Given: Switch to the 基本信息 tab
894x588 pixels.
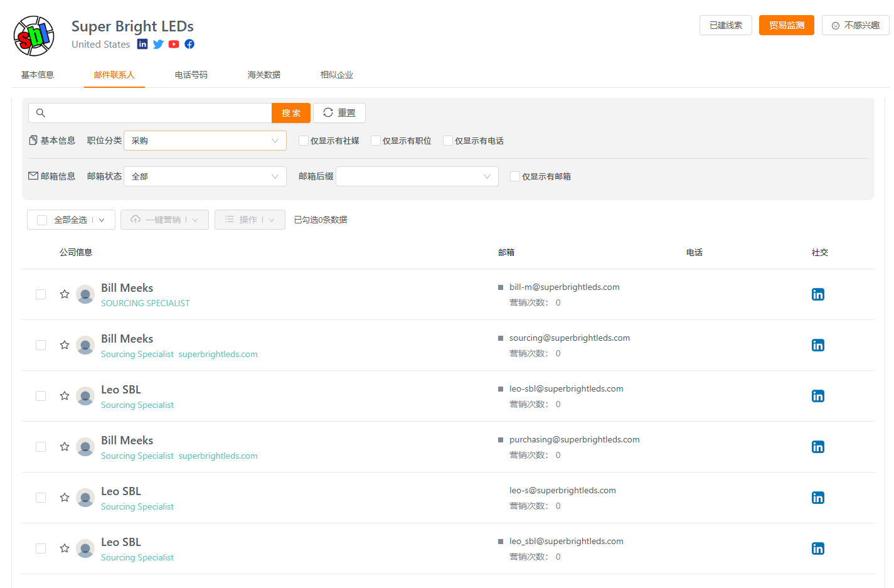Looking at the screenshot, I should tap(38, 75).
